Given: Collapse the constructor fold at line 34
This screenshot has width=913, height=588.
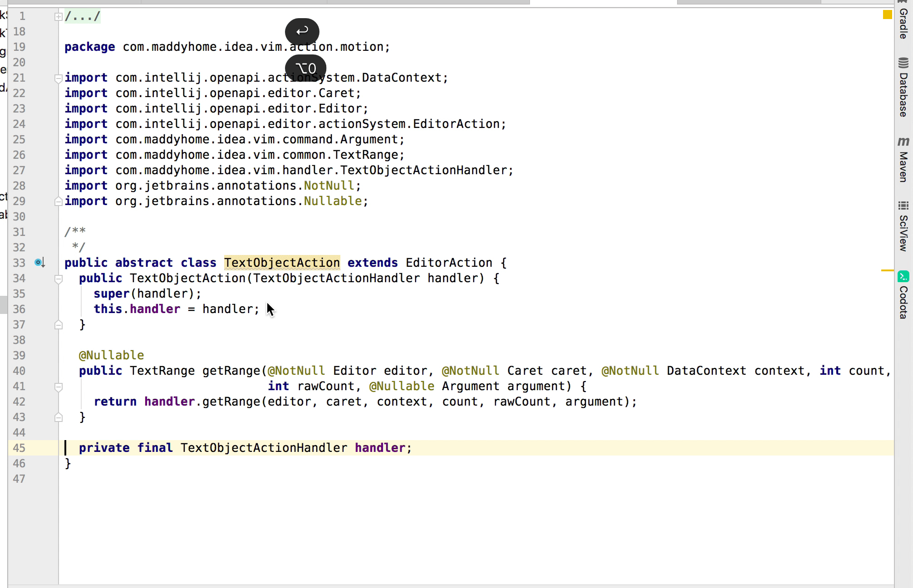Looking at the screenshot, I should click(x=58, y=279).
